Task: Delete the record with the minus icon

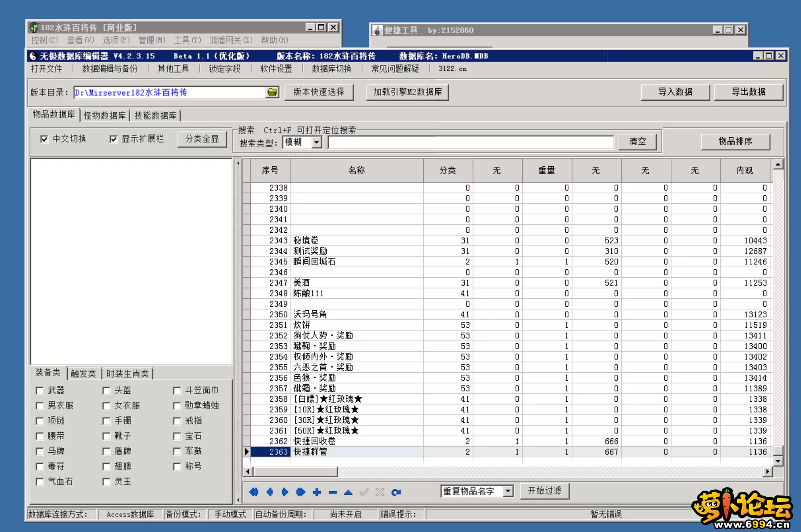Action: point(333,492)
